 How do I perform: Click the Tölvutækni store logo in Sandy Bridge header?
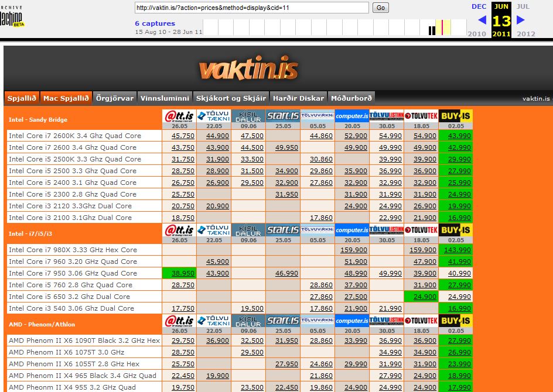tap(213, 116)
